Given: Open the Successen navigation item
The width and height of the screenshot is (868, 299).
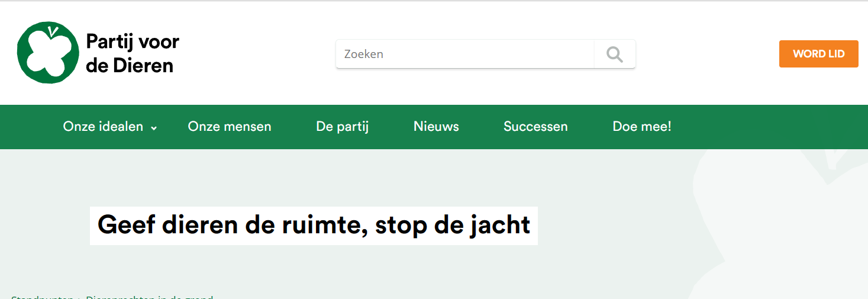Looking at the screenshot, I should tap(535, 127).
